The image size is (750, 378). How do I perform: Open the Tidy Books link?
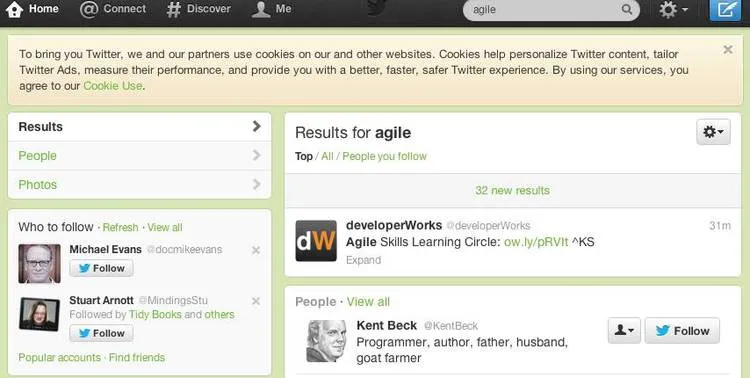tap(155, 314)
